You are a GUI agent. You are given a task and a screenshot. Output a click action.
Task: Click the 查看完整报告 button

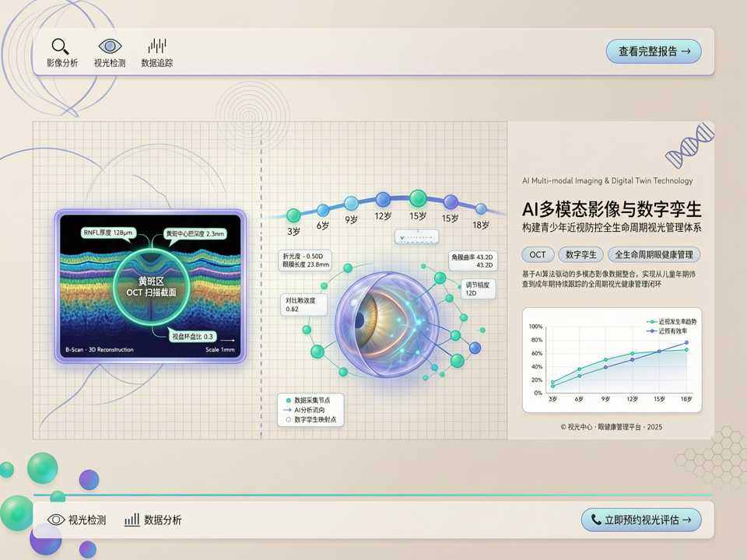pos(654,51)
